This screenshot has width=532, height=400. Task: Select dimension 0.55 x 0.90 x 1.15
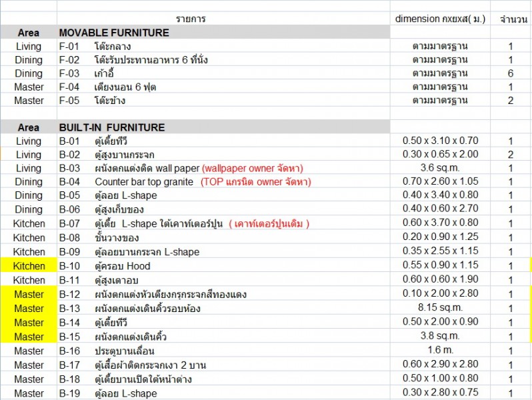click(440, 265)
